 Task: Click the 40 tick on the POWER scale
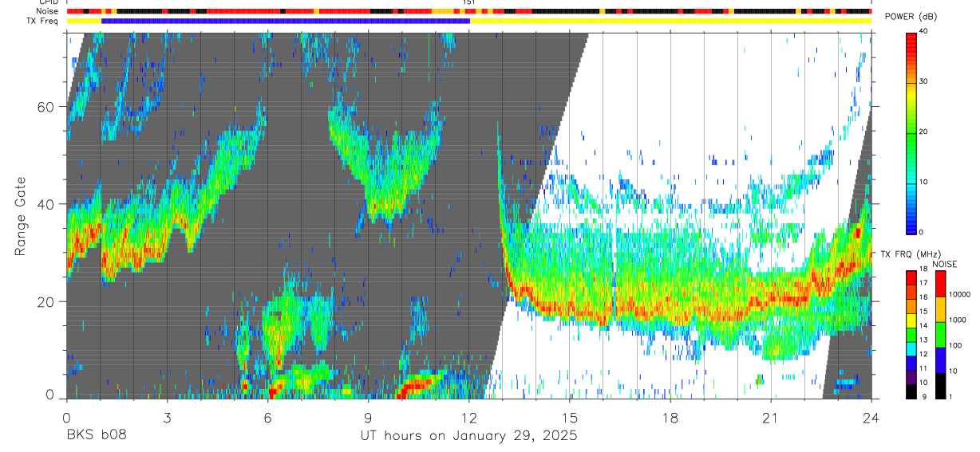924,31
